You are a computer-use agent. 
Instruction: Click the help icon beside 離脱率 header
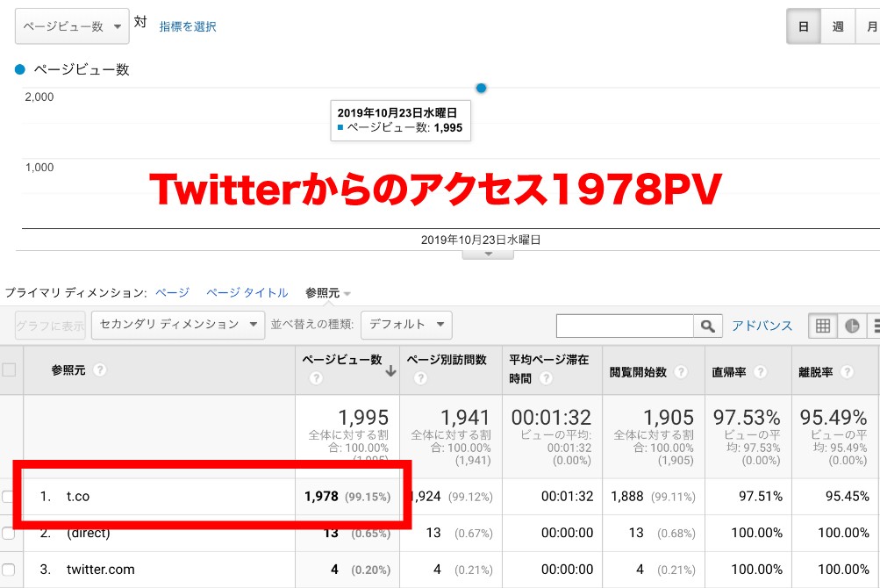coord(847,372)
